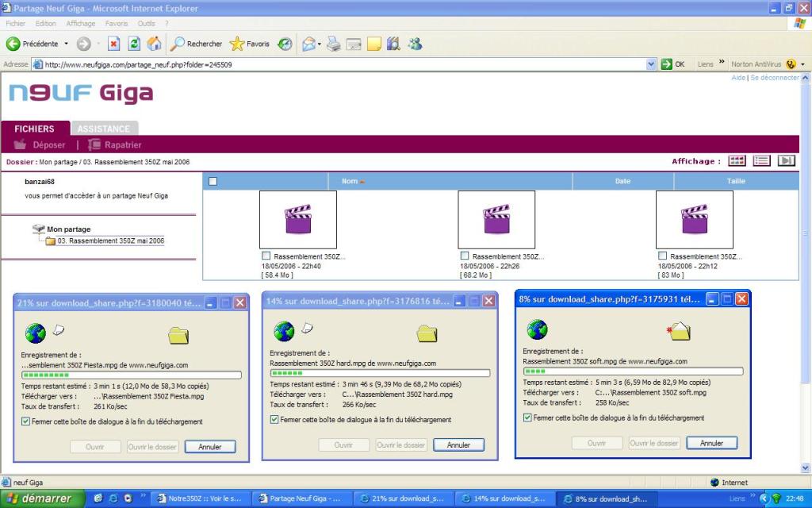
Task: Open the History toolbar icon
Action: pos(285,44)
